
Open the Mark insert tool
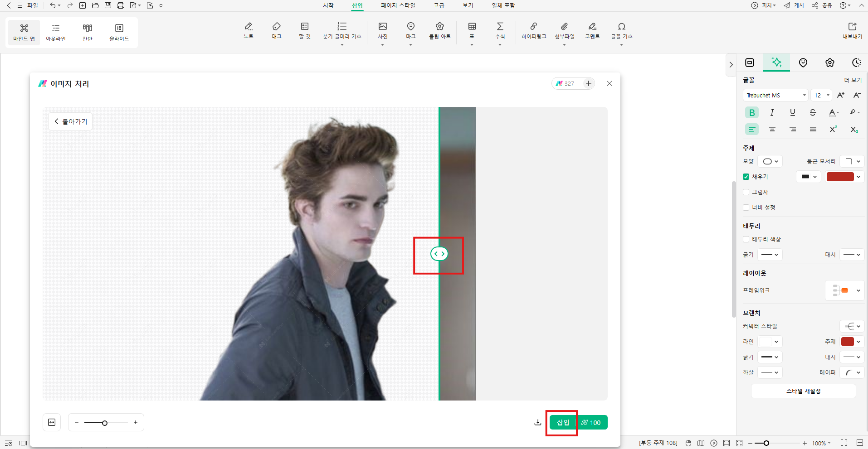411,30
